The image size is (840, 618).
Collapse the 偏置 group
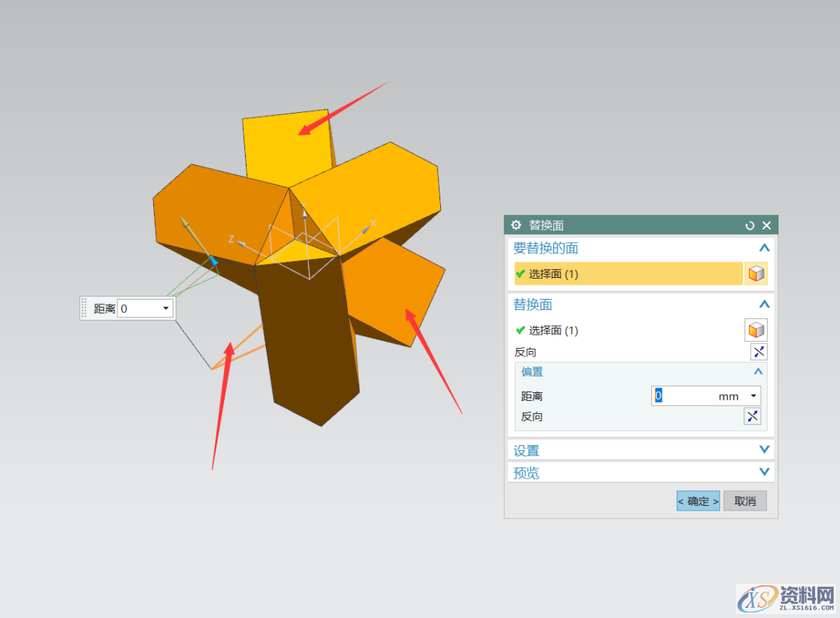[758, 372]
